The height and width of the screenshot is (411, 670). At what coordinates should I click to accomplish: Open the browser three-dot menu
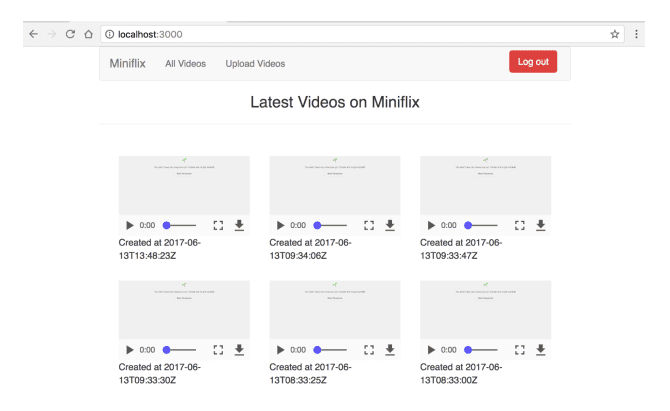(636, 34)
